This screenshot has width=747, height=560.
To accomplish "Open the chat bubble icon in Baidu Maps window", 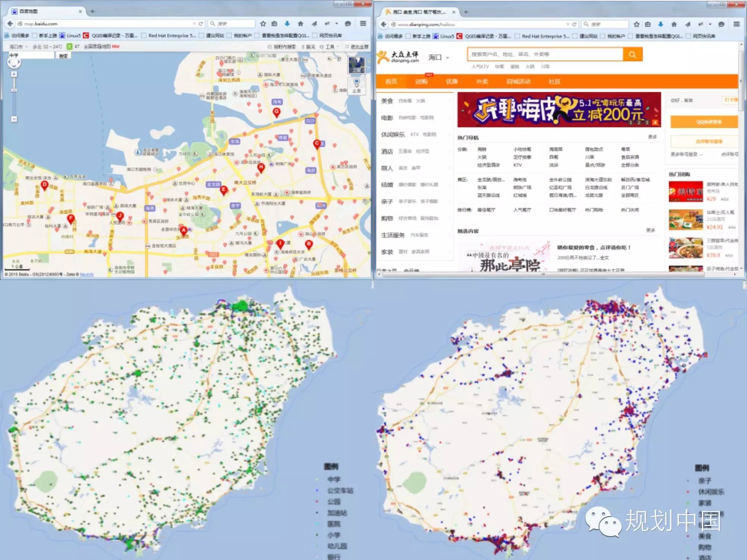I will tap(348, 24).
